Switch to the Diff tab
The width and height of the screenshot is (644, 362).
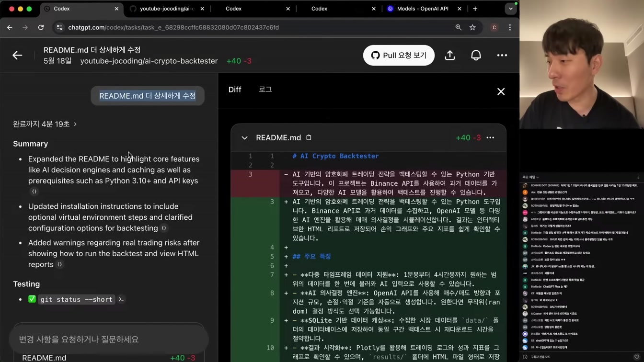(x=235, y=90)
